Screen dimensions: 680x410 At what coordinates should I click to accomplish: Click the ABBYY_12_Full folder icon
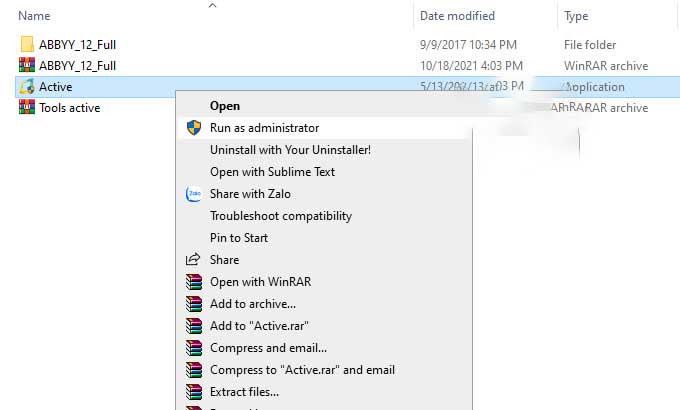click(27, 44)
